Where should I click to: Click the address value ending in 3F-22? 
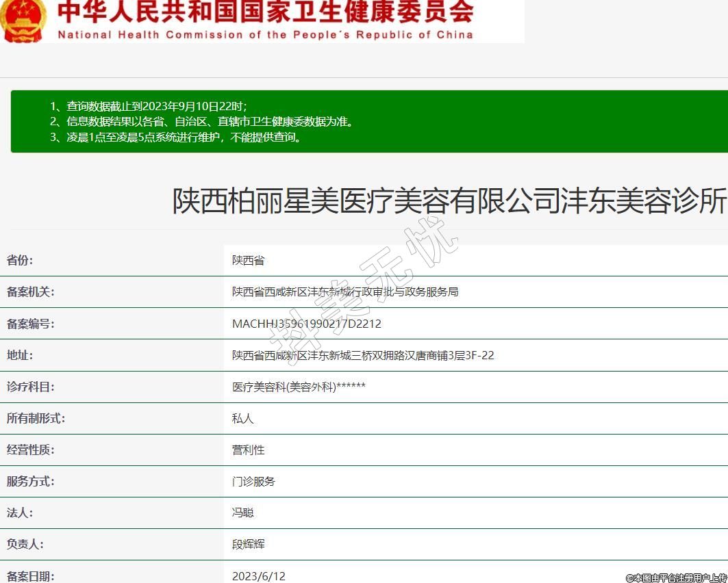pyautogui.click(x=363, y=355)
